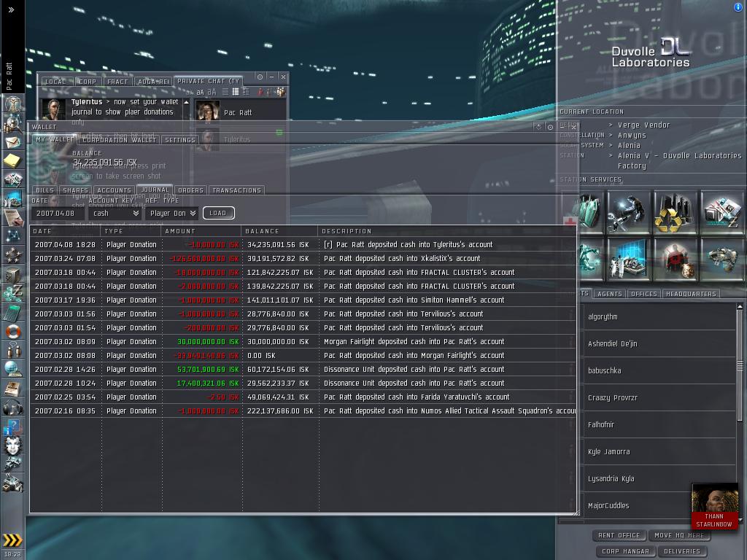Switch chat to detailed list mode icon
This screenshot has width=747, height=560.
(246, 91)
